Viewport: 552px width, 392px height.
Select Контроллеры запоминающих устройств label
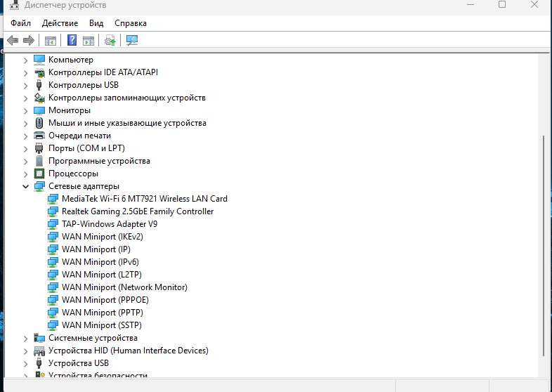[127, 98]
